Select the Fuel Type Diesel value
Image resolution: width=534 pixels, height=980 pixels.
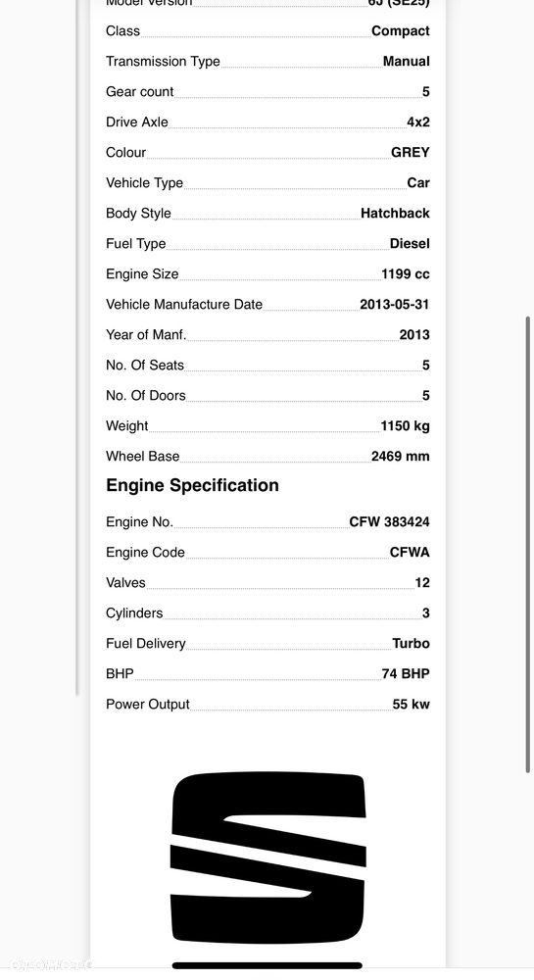[410, 244]
